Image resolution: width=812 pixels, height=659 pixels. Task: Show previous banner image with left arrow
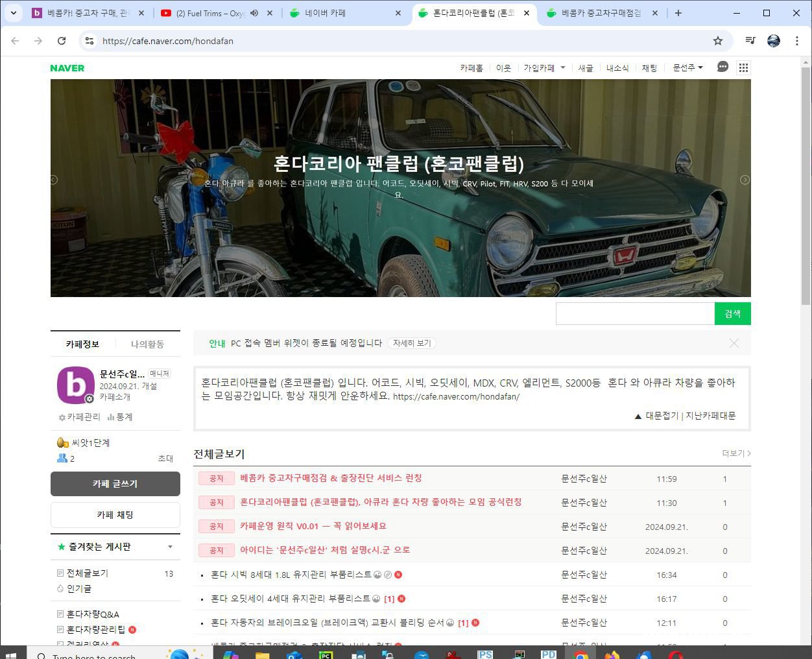(54, 180)
